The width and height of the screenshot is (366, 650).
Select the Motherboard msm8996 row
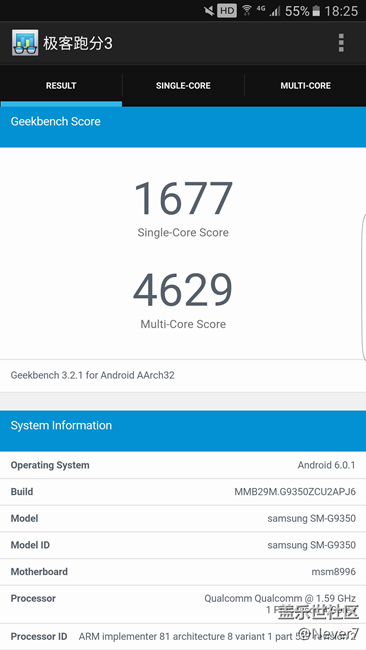click(183, 572)
